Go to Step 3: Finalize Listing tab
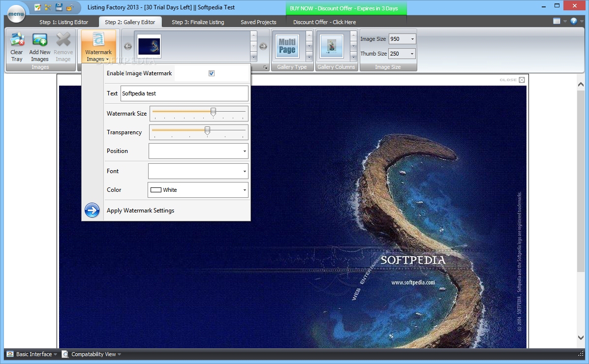Screen dimensions: 589x364 point(198,22)
